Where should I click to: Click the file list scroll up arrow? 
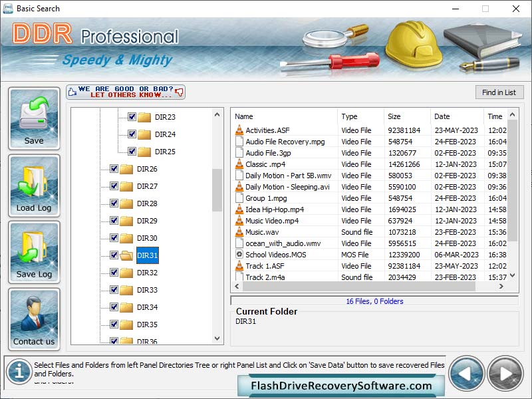coord(513,114)
